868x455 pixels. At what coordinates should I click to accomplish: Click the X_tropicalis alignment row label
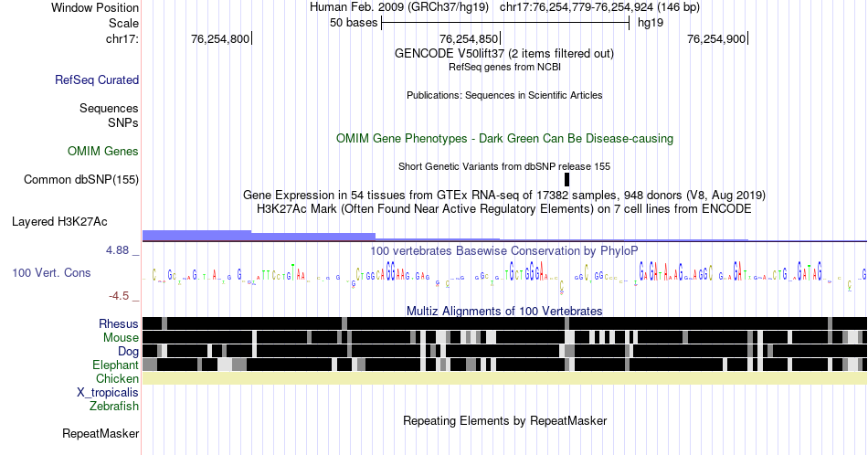[107, 393]
